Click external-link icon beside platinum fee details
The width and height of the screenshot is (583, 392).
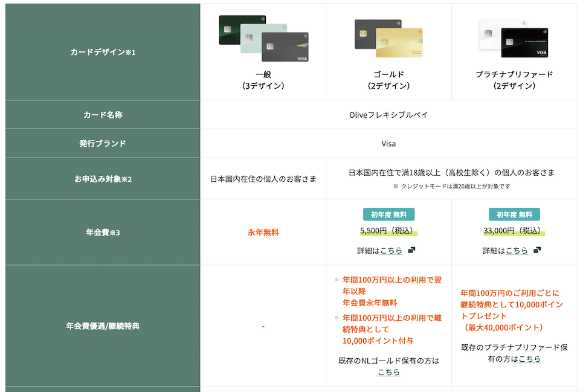point(537,250)
